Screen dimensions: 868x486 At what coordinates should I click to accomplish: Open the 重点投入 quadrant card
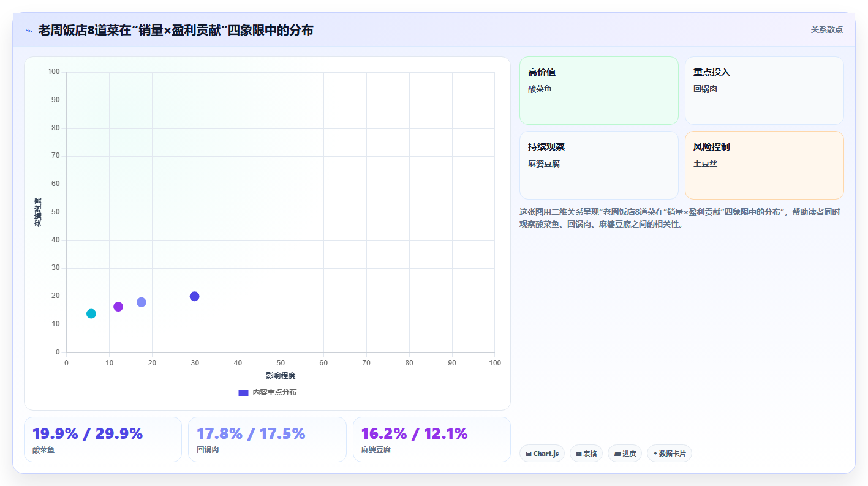coord(764,91)
